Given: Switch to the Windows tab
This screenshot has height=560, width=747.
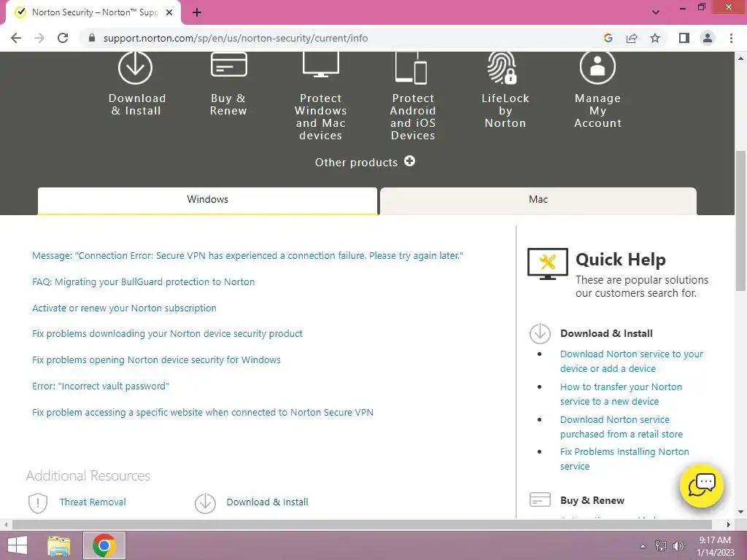Looking at the screenshot, I should [207, 200].
